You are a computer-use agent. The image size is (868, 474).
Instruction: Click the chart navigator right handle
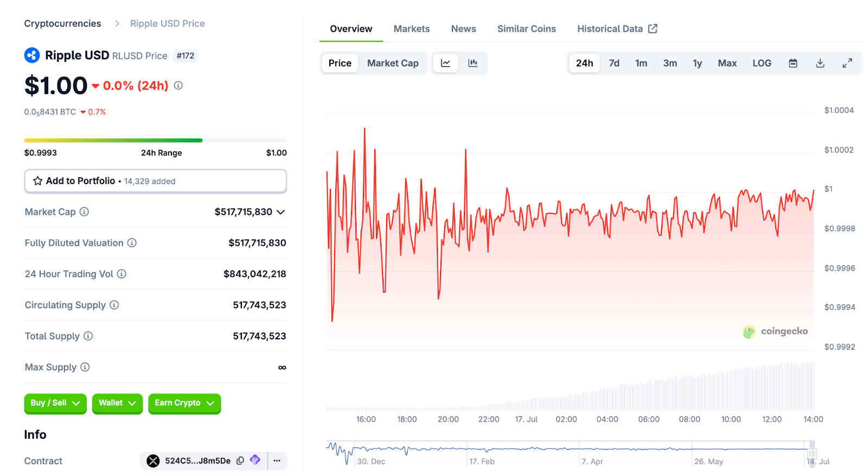(x=812, y=454)
